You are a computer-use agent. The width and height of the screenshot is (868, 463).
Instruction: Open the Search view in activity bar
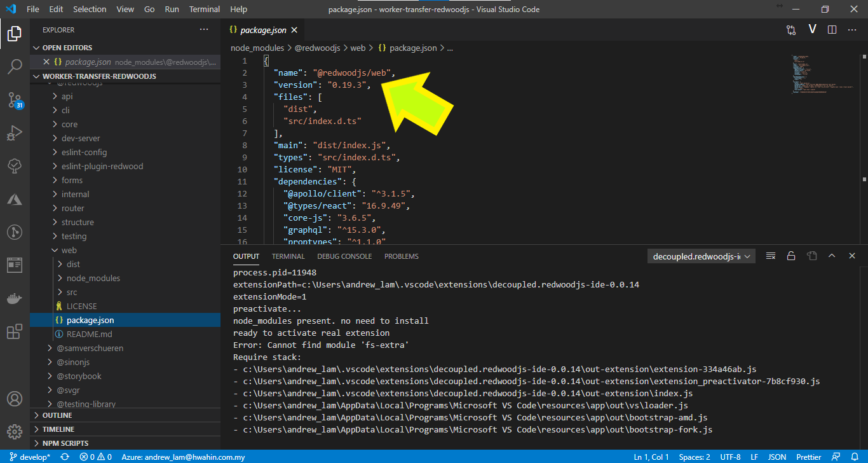coord(15,66)
